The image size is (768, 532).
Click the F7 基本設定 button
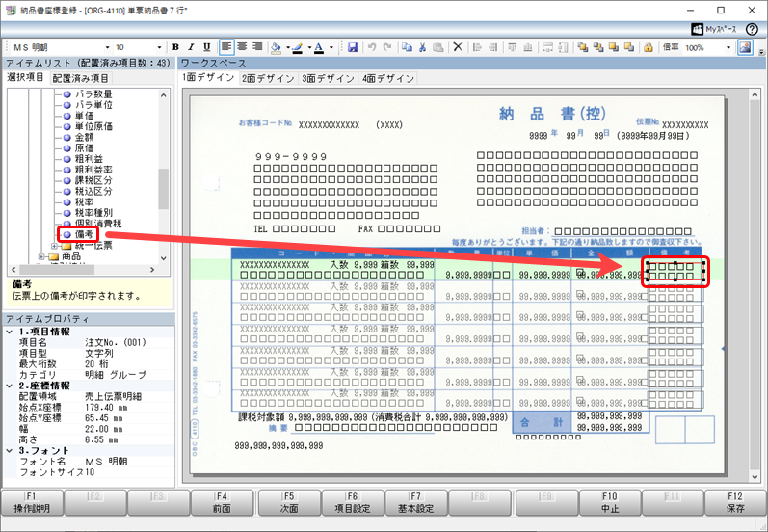pyautogui.click(x=415, y=502)
